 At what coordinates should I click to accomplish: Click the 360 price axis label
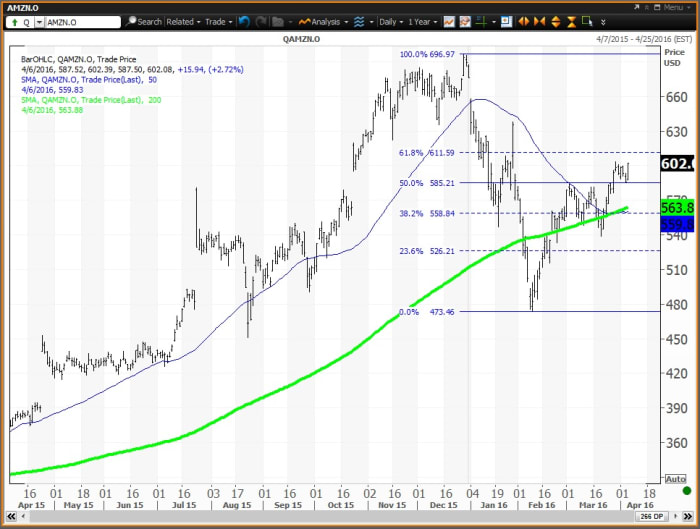tap(675, 442)
